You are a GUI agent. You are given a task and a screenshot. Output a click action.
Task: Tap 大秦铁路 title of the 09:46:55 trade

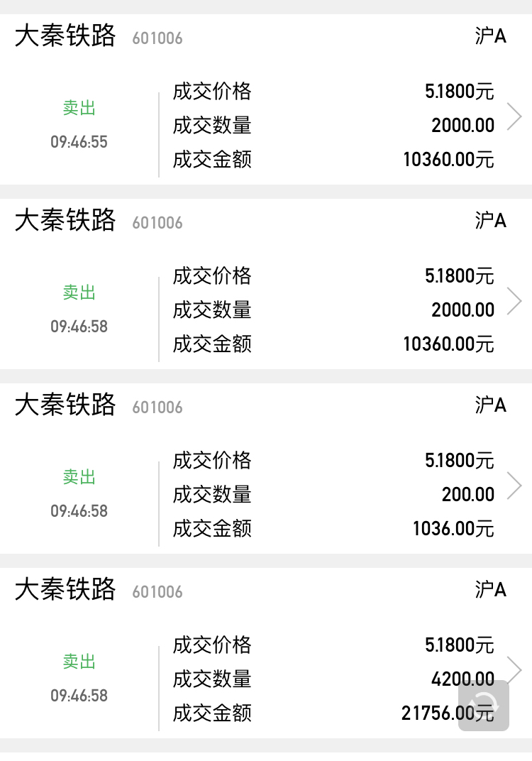[x=65, y=35]
